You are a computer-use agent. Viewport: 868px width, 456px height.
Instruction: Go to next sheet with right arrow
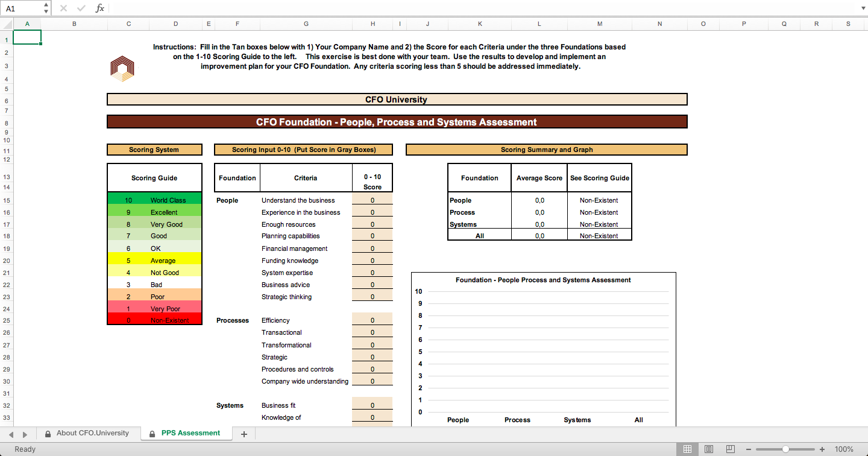(x=25, y=434)
